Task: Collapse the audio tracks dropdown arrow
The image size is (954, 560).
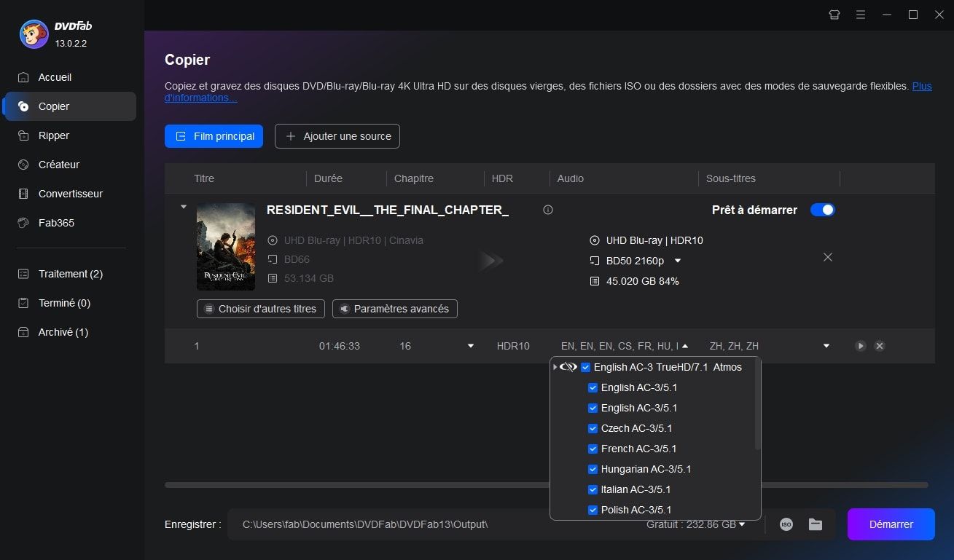Action: [x=684, y=346]
